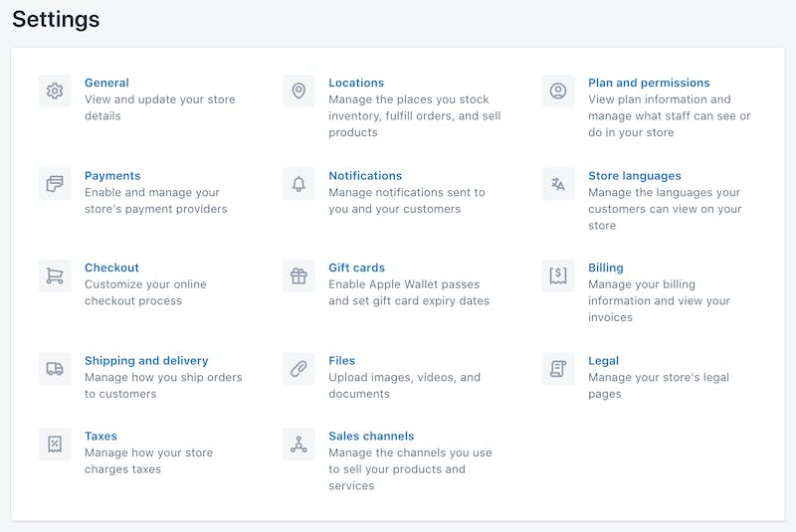796x532 pixels.
Task: Click 'Manage your billing information' description
Action: tap(659, 300)
